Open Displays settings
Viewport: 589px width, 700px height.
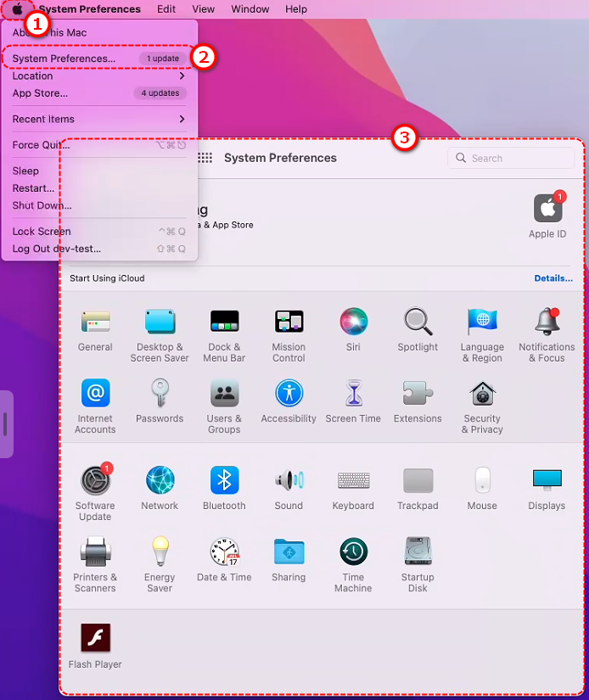pos(547,488)
